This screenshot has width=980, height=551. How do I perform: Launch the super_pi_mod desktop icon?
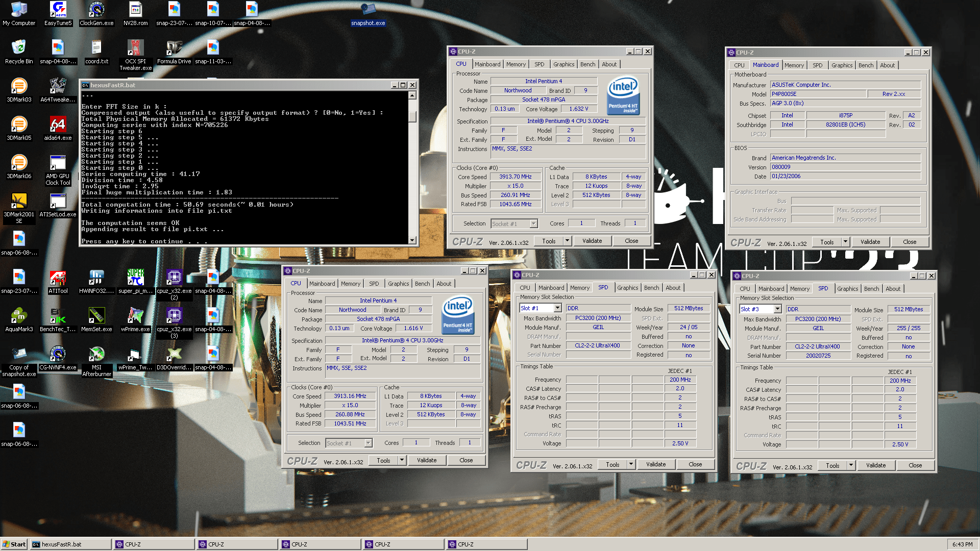click(x=135, y=282)
